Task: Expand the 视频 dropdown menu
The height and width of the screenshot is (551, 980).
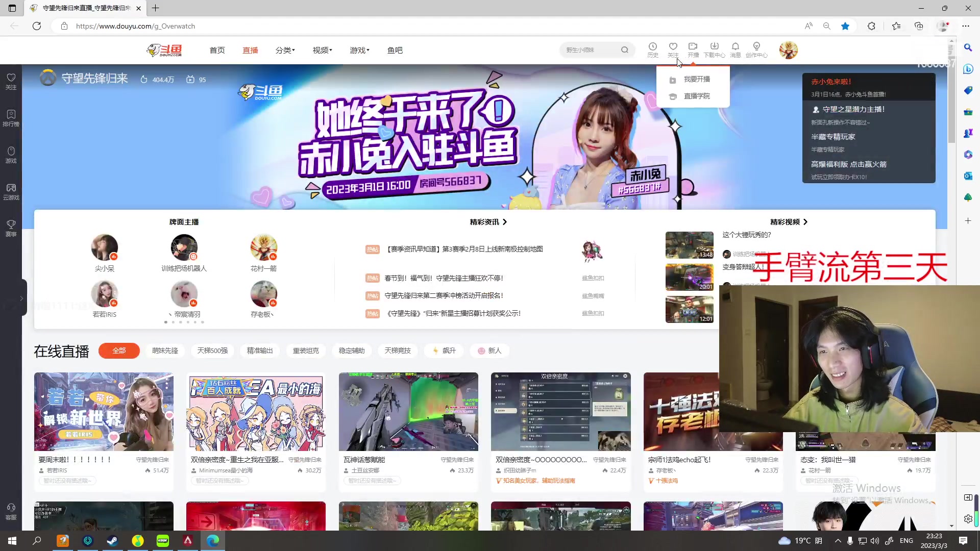Action: tap(322, 50)
